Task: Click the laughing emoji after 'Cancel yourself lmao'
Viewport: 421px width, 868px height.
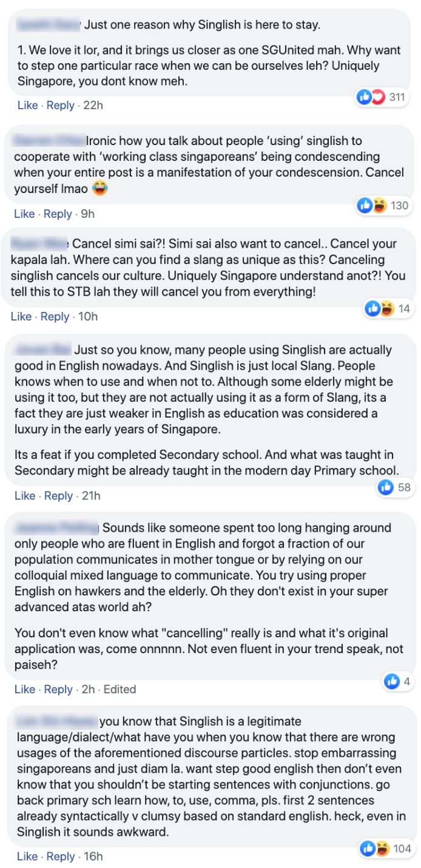Action: (100, 189)
